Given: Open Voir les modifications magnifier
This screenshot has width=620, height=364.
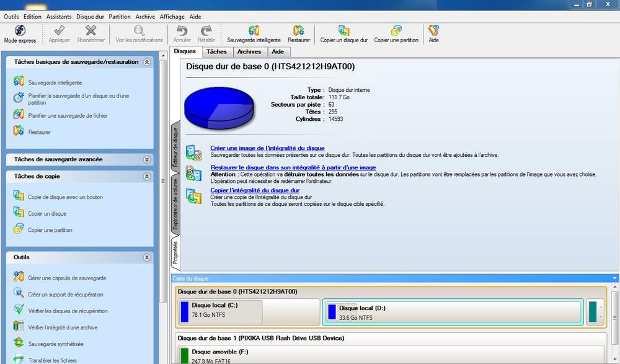Looking at the screenshot, I should click(139, 30).
